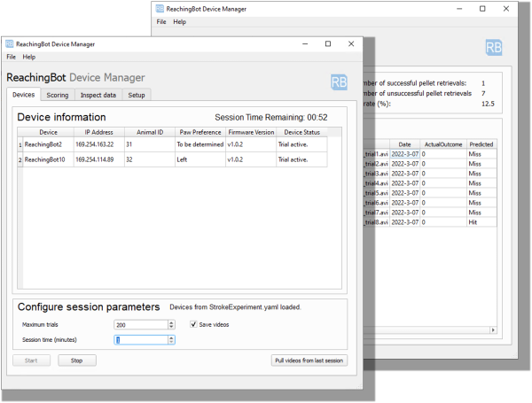Click the RB logo in the back window
This screenshot has height=403, width=532.
point(493,48)
